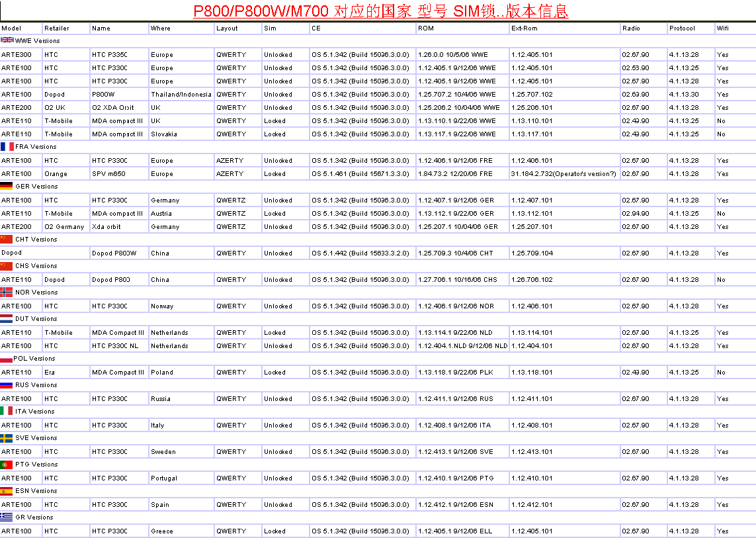The width and height of the screenshot is (756, 538).
Task: Click the Italian flag beside ITA Versions
Action: pyautogui.click(x=7, y=411)
